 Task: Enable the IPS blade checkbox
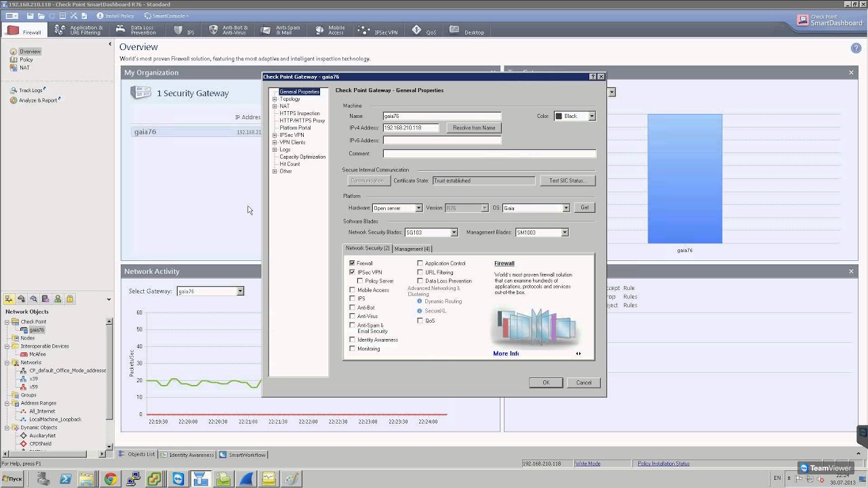[x=352, y=298]
